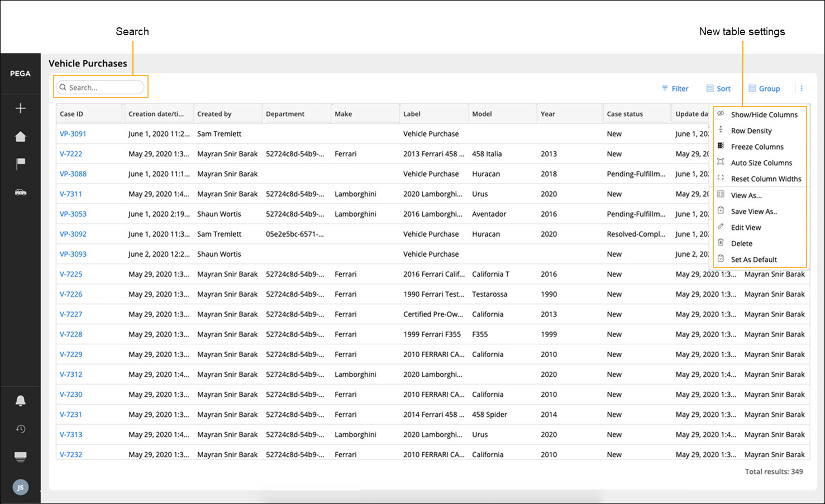Open the three-dot table settings menu
This screenshot has width=825, height=504.
pos(802,88)
